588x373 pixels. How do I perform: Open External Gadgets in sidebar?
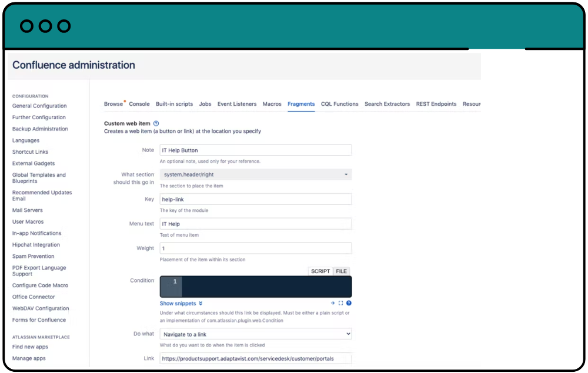34,163
